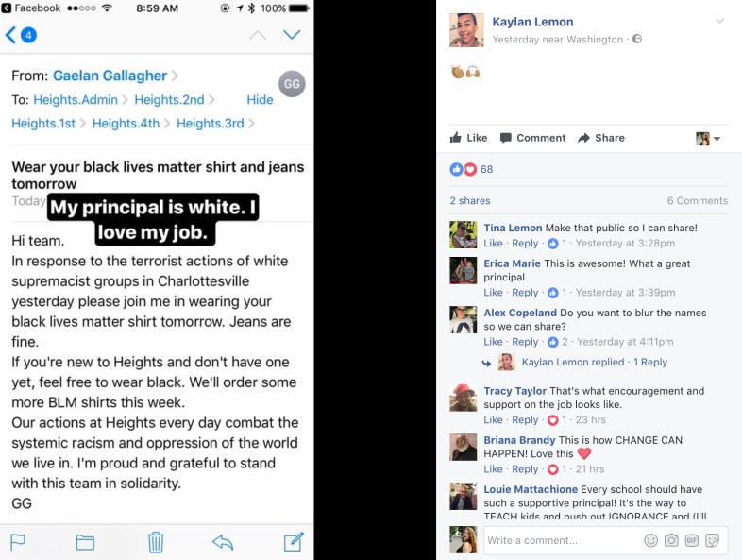This screenshot has height=560, width=742.
Task: Click the Write a comment field
Action: point(563,540)
